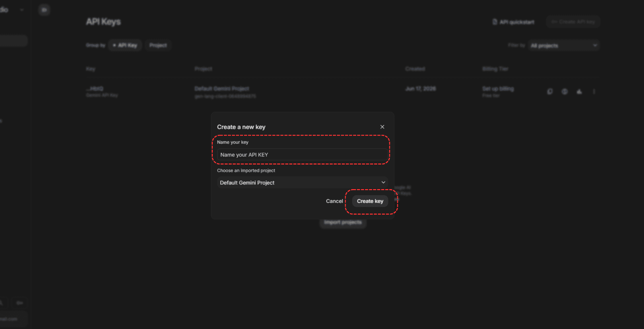Viewport: 644px width, 329px height.
Task: Group keys by Project
Action: point(158,45)
